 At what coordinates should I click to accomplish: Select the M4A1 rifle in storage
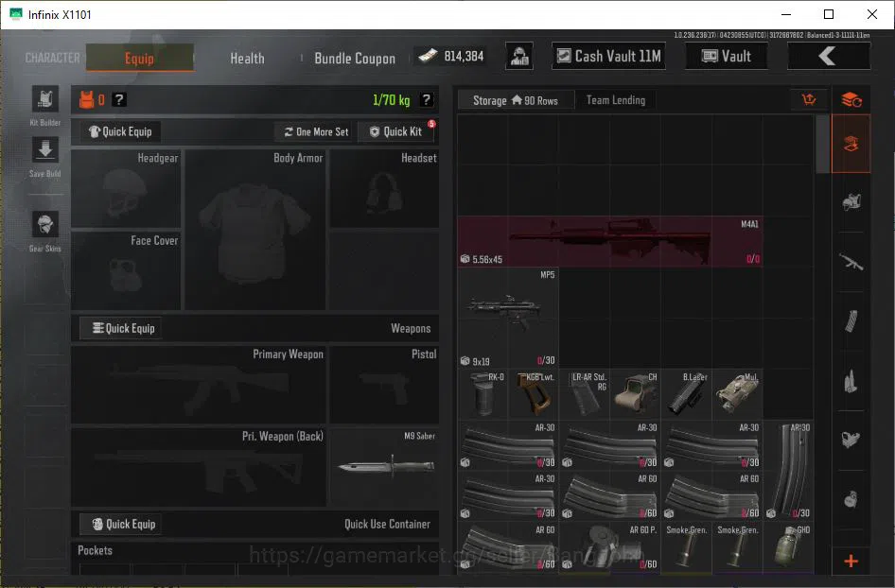tap(610, 241)
